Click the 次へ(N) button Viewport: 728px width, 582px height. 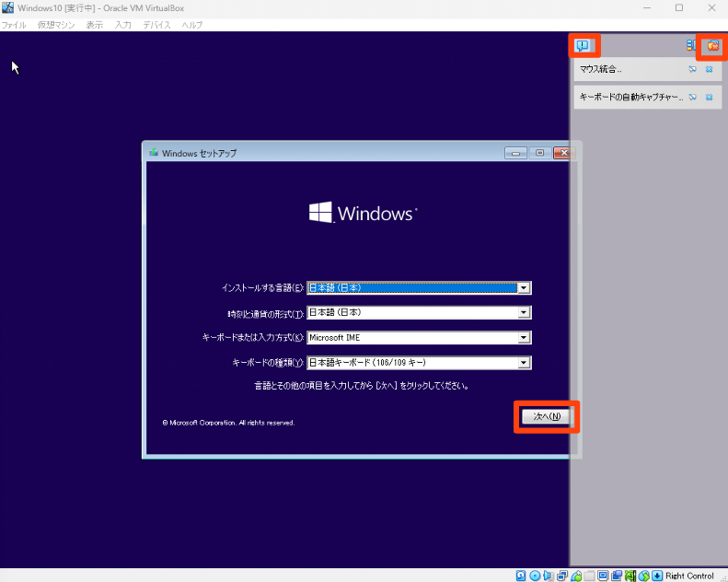[x=547, y=416]
